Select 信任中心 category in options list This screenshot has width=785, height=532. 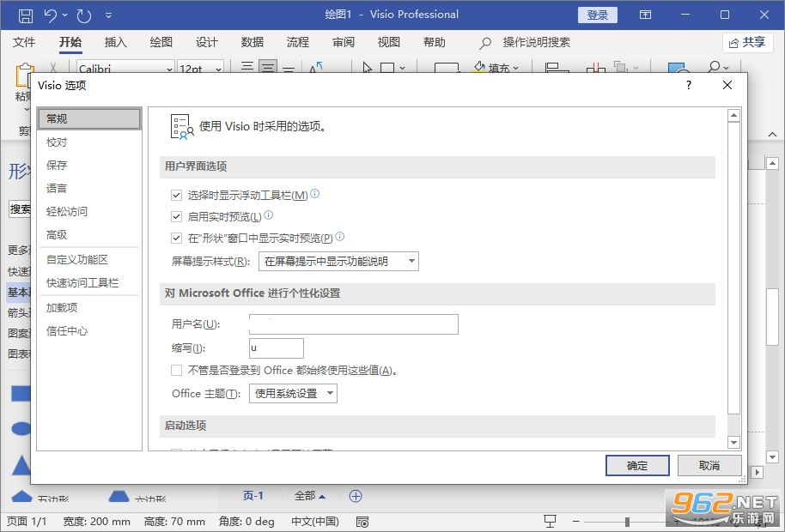tap(89, 330)
